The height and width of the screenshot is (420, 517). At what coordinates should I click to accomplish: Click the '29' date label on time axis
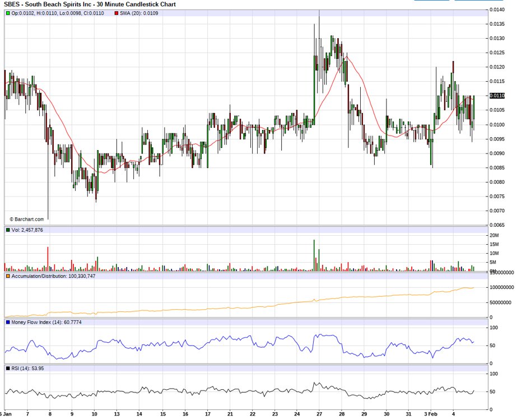click(364, 414)
